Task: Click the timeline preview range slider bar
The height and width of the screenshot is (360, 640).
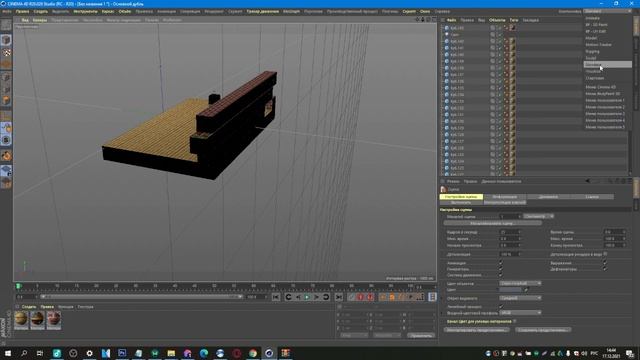Action: (142, 297)
